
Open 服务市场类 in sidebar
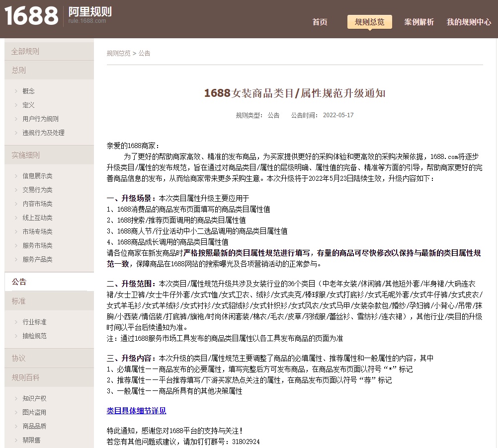click(37, 246)
